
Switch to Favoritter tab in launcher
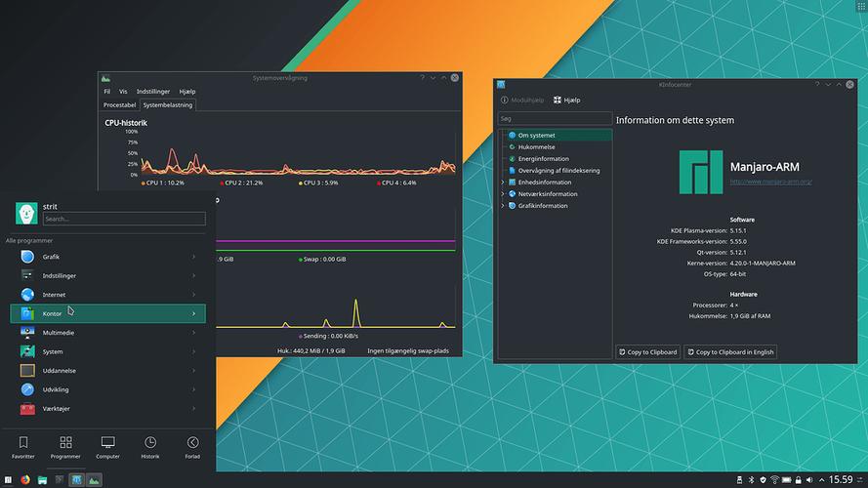coord(23,448)
